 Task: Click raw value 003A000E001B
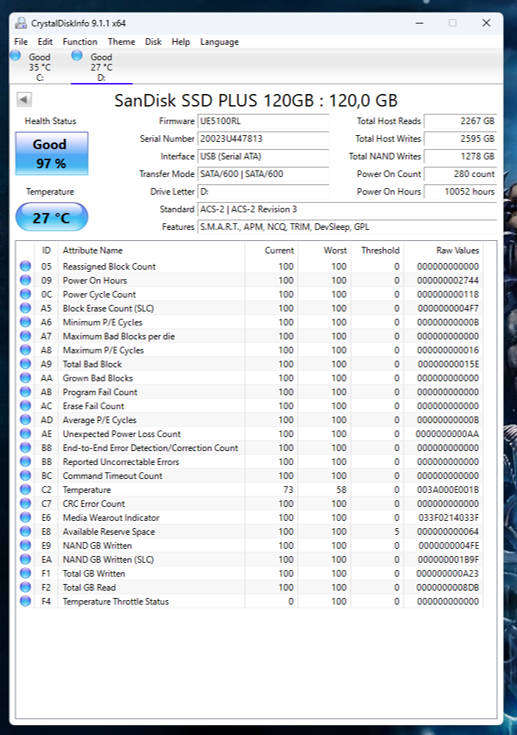pos(448,489)
